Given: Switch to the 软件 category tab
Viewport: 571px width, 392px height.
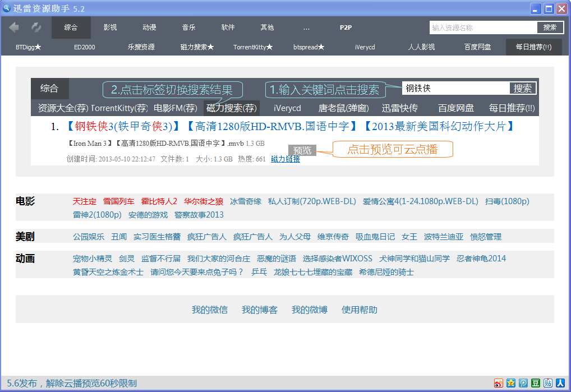Looking at the screenshot, I should 228,27.
